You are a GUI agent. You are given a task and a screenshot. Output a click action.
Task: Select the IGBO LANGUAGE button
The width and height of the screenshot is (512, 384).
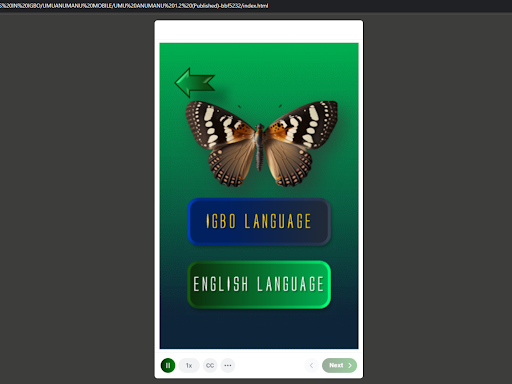pyautogui.click(x=259, y=222)
